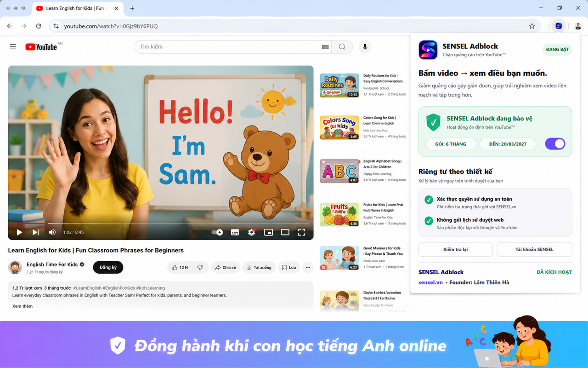Open the Chrome profile avatar

point(578,26)
